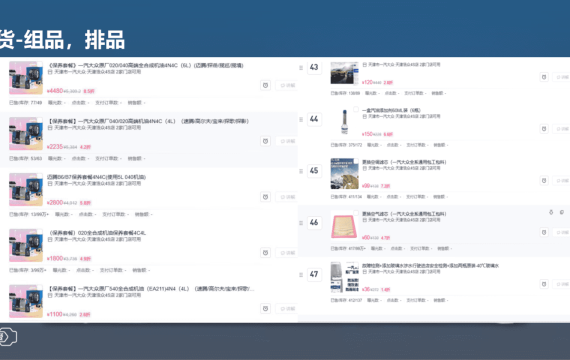This screenshot has height=360, width=570.
Task: Tick the checkbox on the ¥1100 product thumbnail
Action: coord(40,288)
